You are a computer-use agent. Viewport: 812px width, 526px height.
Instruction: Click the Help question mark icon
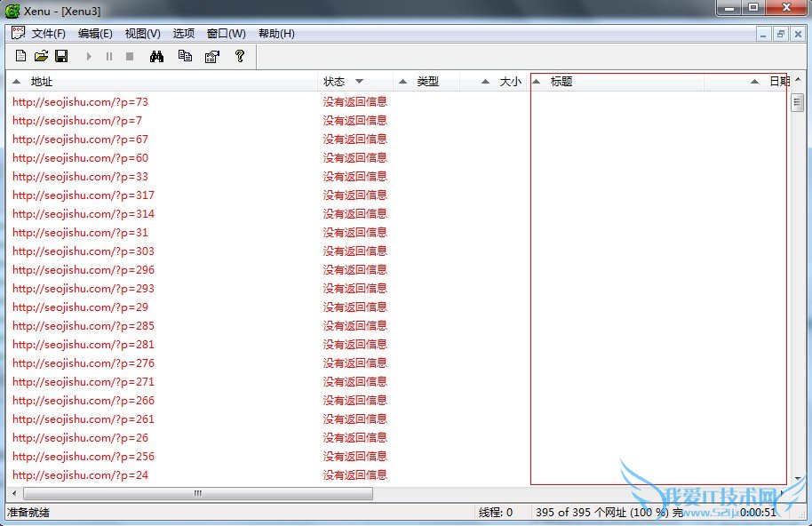tap(239, 56)
